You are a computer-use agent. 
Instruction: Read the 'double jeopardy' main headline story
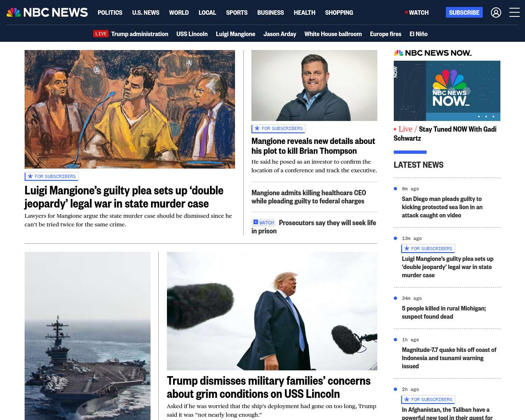click(x=124, y=197)
